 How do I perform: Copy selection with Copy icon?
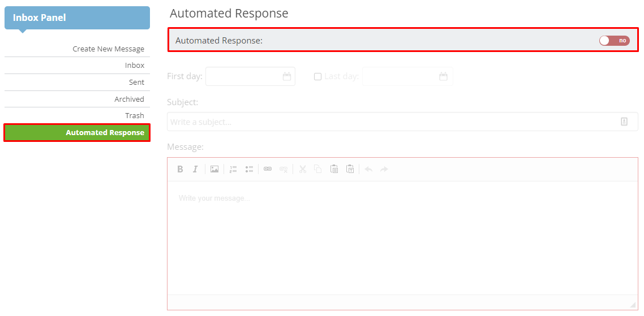pyautogui.click(x=318, y=169)
